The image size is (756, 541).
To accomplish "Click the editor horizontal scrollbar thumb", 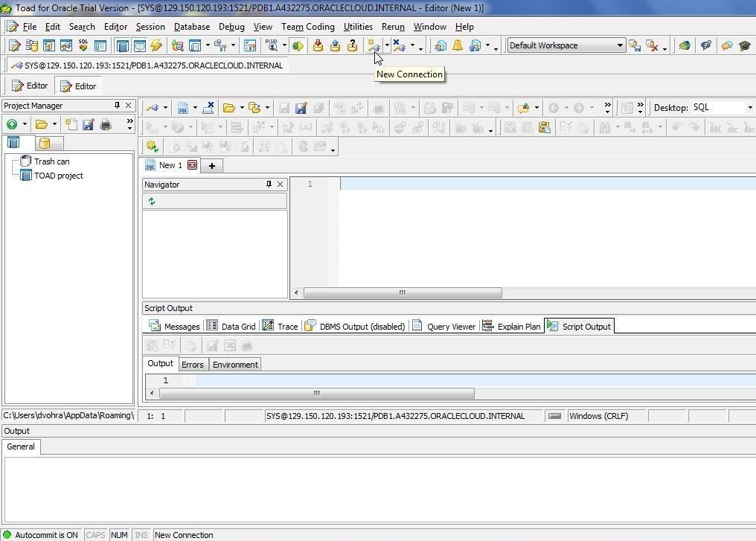I will 403,292.
